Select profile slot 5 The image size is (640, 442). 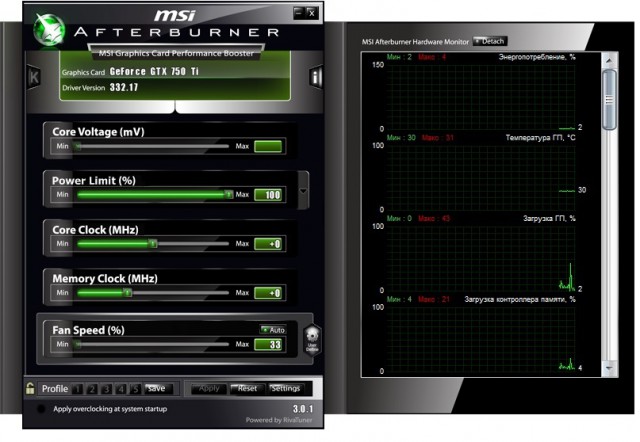coord(135,389)
